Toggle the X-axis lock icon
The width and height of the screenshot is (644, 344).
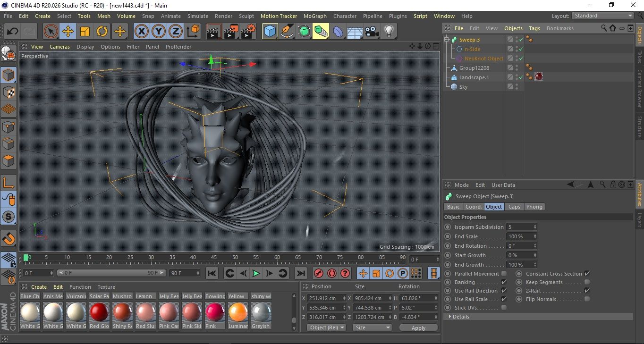(x=141, y=32)
